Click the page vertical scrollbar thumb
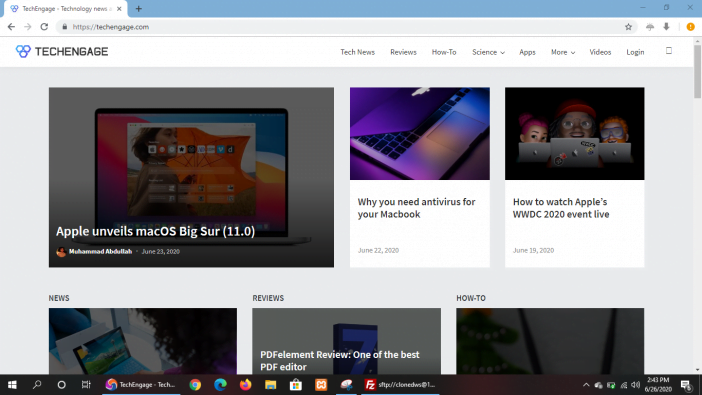Image resolution: width=702 pixels, height=395 pixels. click(x=697, y=72)
